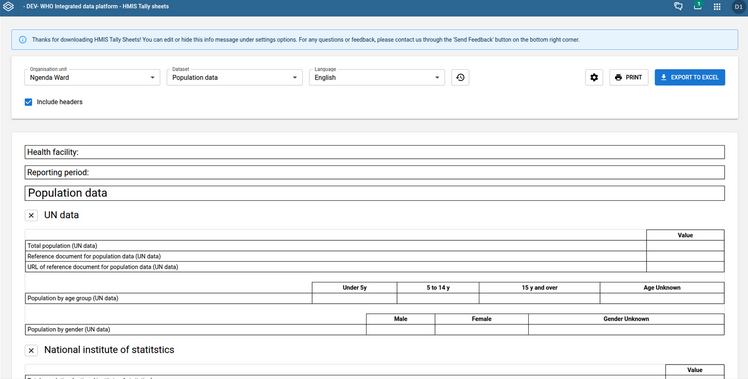Viewport: 748px width, 379px height.
Task: Toggle the Include headers checkbox
Action: coord(29,102)
